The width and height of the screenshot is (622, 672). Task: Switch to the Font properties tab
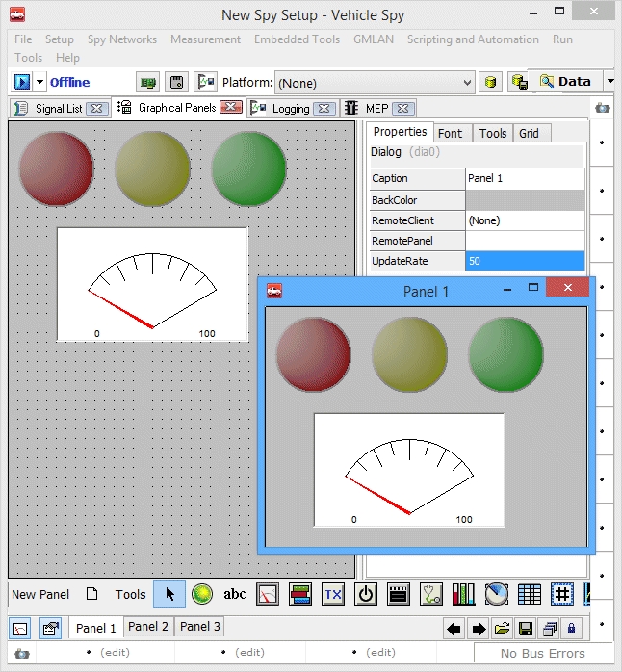tap(450, 133)
